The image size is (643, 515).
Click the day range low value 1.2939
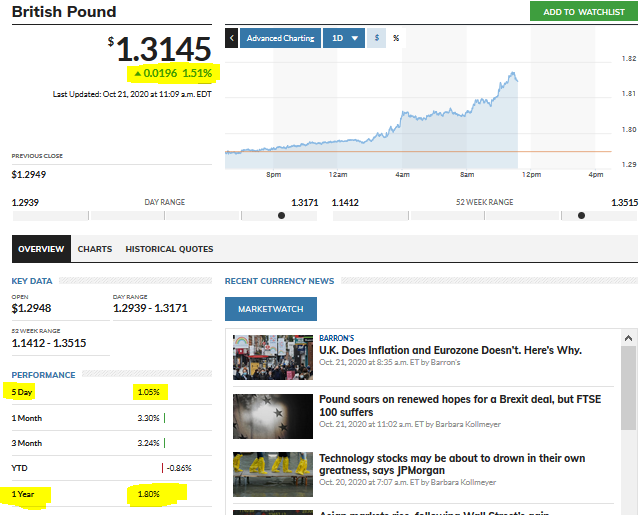pyautogui.click(x=25, y=203)
